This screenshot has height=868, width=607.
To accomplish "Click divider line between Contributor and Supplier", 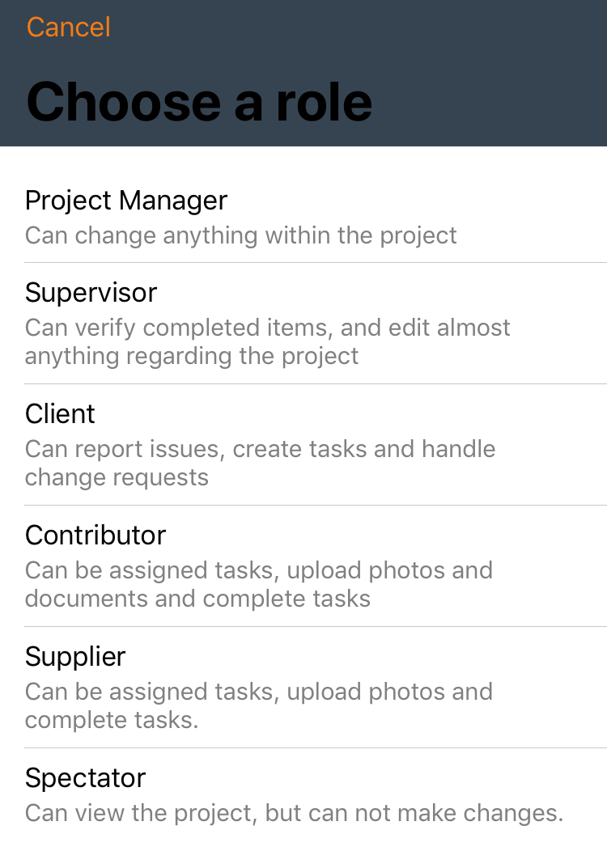I will (x=316, y=627).
